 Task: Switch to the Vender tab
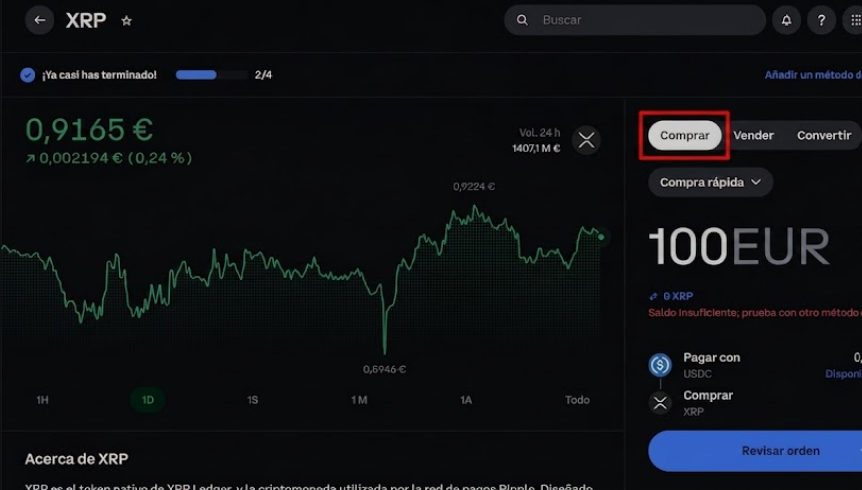[x=753, y=135]
